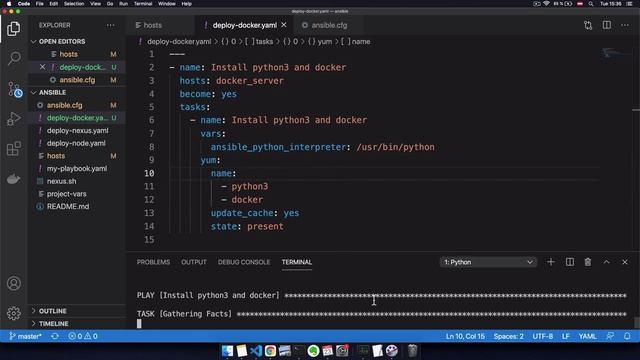This screenshot has width=640, height=360.
Task: Open the Accounts menu icon
Action: coord(13,283)
